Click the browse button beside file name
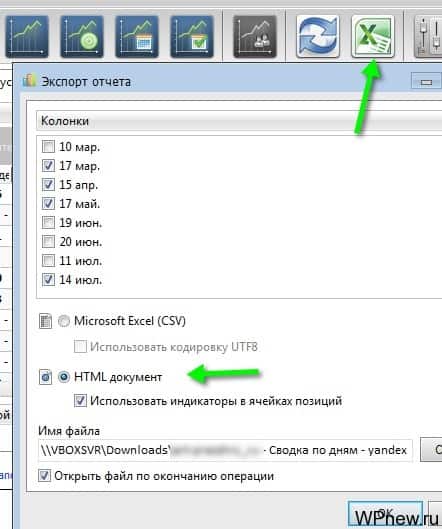This screenshot has width=442, height=529. [x=431, y=449]
